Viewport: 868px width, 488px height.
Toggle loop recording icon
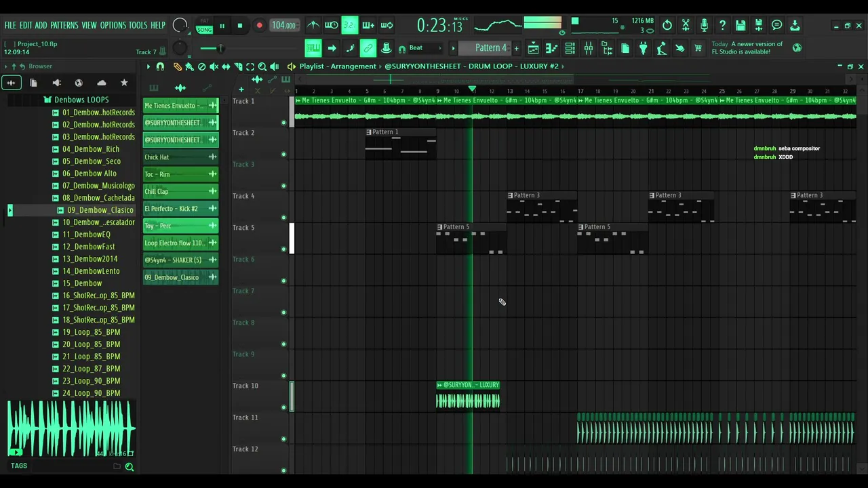pyautogui.click(x=387, y=25)
